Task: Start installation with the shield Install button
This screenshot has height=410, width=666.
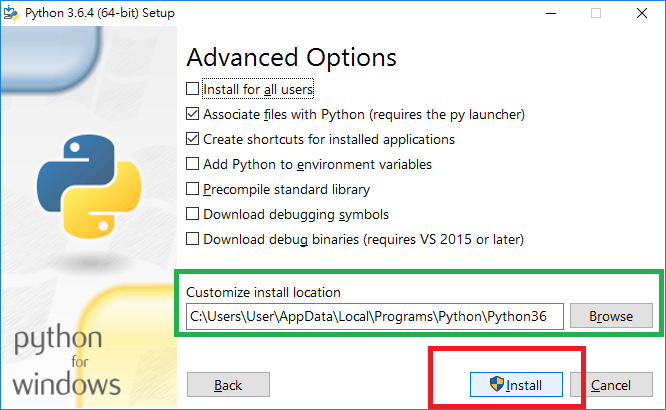Action: 516,385
